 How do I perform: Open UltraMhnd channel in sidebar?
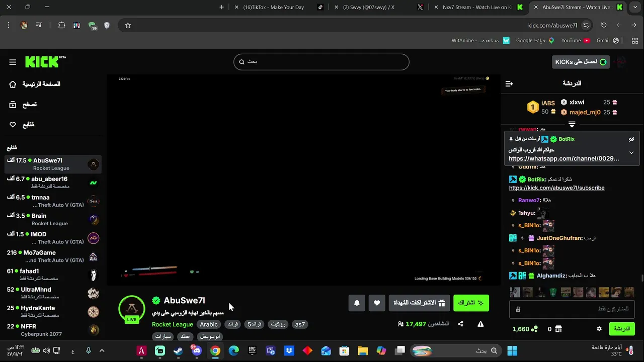[x=53, y=293]
